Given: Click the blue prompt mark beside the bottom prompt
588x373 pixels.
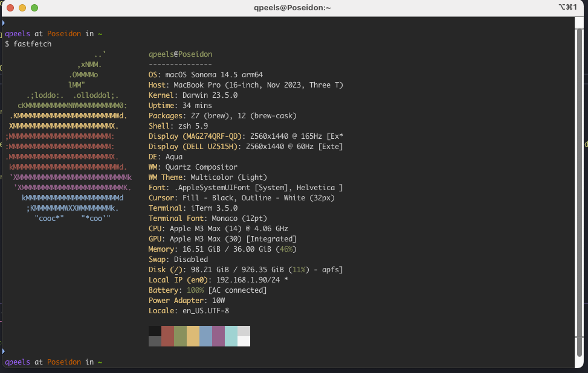Looking at the screenshot, I should [x=3, y=351].
